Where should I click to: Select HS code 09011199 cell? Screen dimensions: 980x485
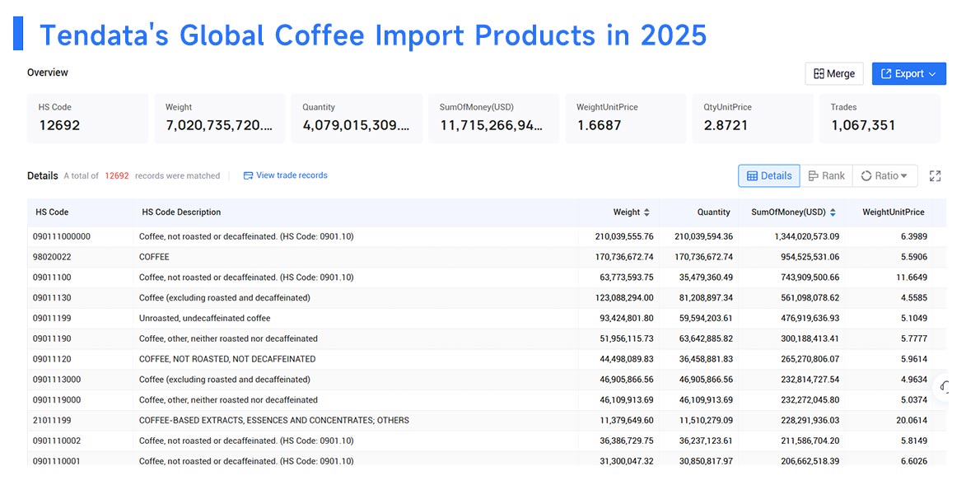tap(51, 318)
